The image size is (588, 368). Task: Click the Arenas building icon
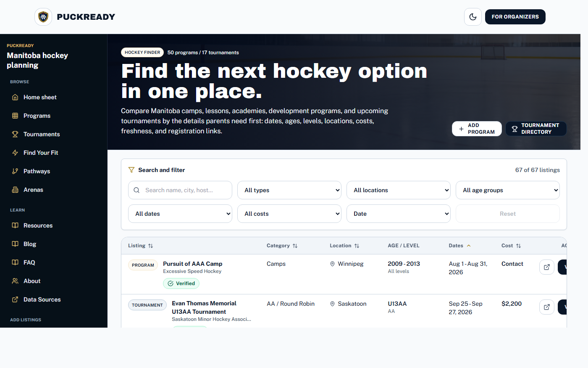15,190
